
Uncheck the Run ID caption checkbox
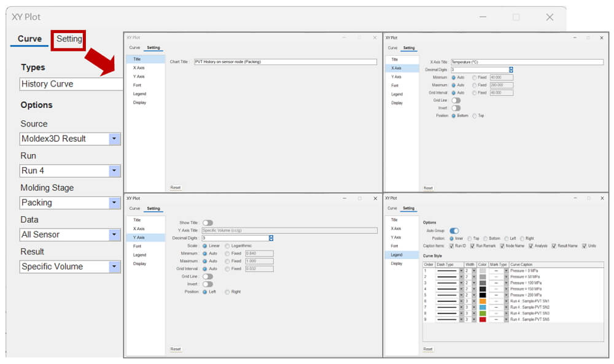pos(451,246)
